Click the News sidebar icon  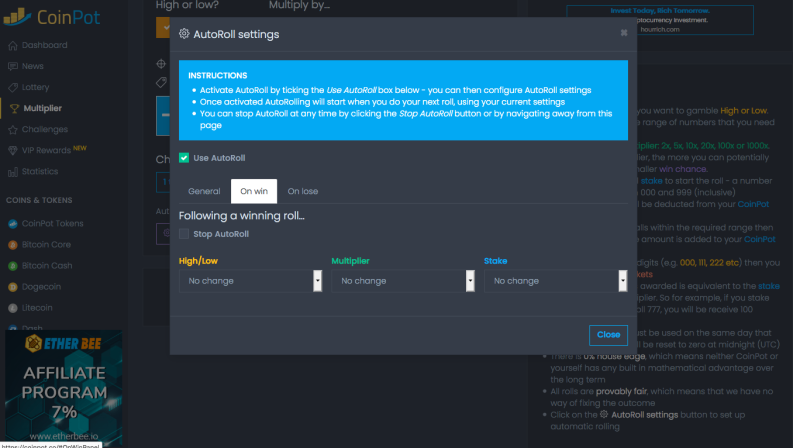point(13,66)
